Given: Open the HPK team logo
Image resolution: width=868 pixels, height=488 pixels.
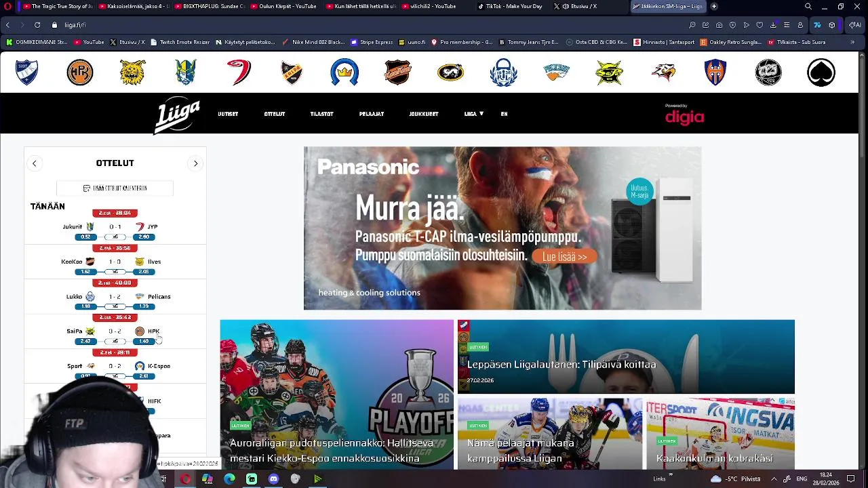Looking at the screenshot, I should coord(80,73).
